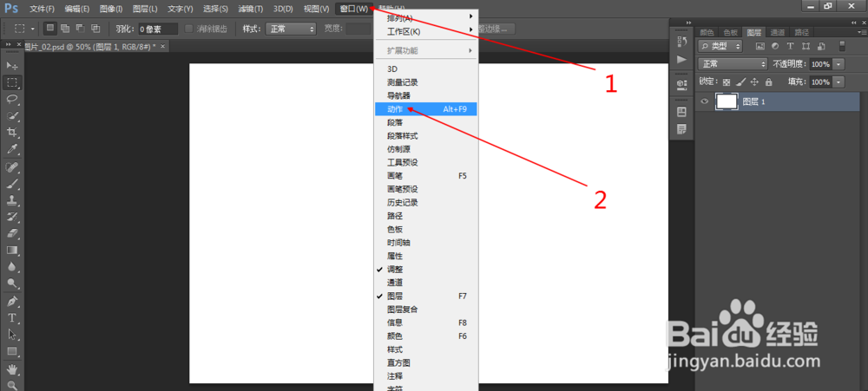This screenshot has height=391, width=868.
Task: Select the Rectangular Marquee tool in toolbox
Action: click(11, 83)
